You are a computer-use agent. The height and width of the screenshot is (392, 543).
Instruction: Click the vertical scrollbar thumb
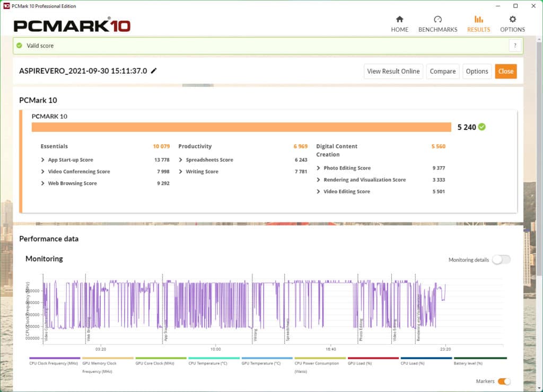tap(539, 159)
